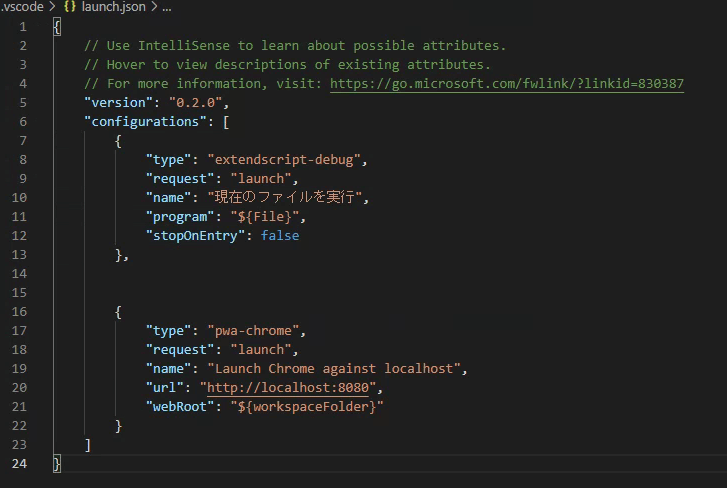Open the go.microsoft.com fwlink URL
727x488 pixels.
pos(507,84)
